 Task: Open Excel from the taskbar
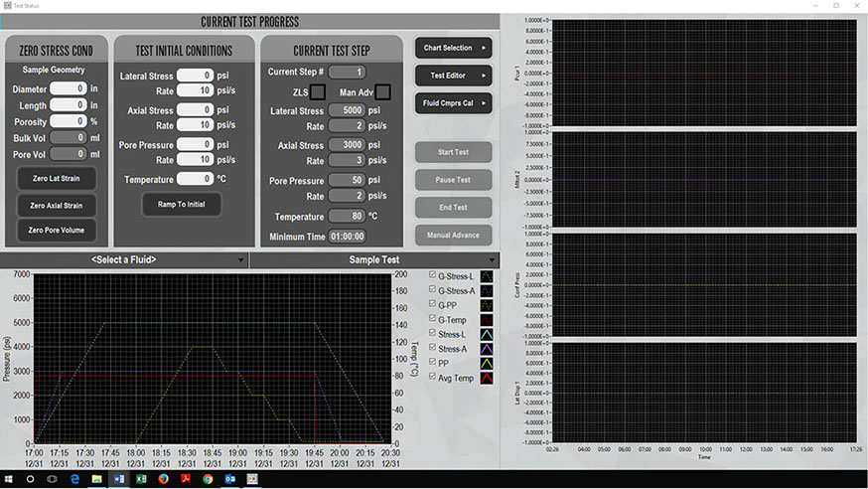coord(141,479)
